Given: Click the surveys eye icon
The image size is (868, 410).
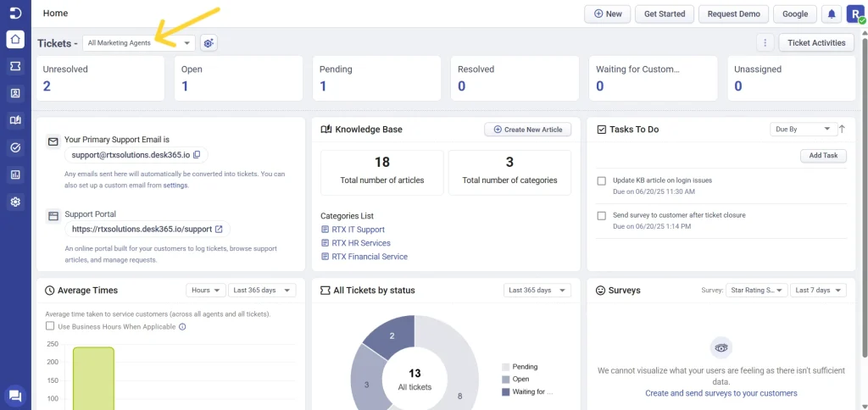Looking at the screenshot, I should (x=721, y=348).
